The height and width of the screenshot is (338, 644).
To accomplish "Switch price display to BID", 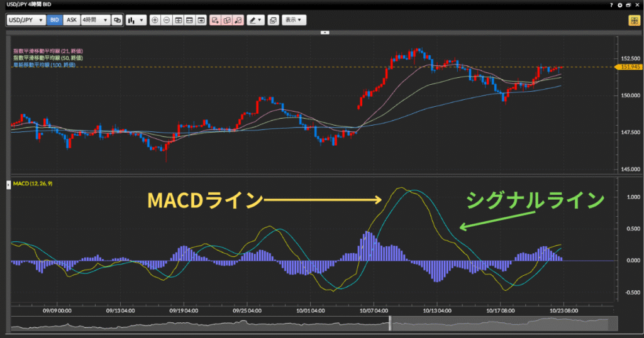I will point(55,20).
